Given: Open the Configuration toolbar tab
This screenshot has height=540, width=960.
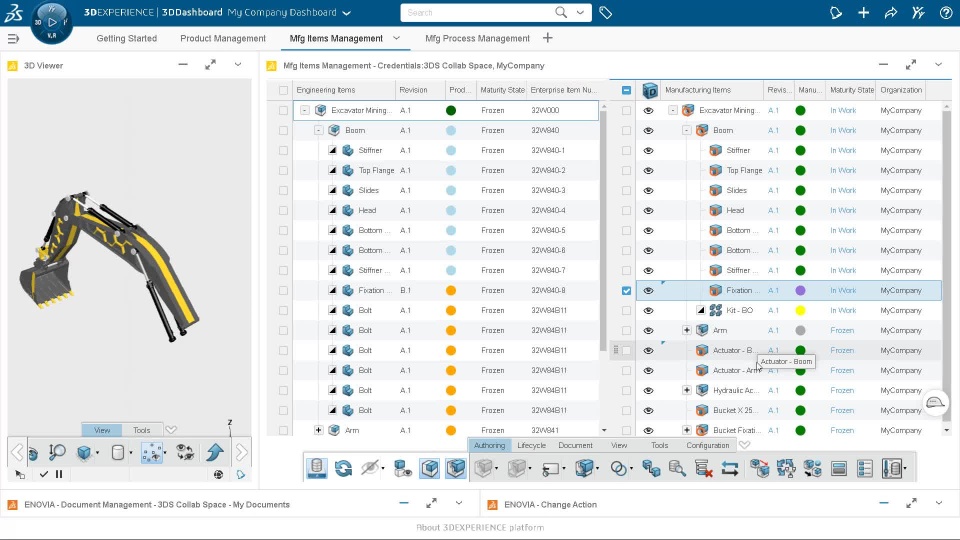Looking at the screenshot, I should (708, 446).
